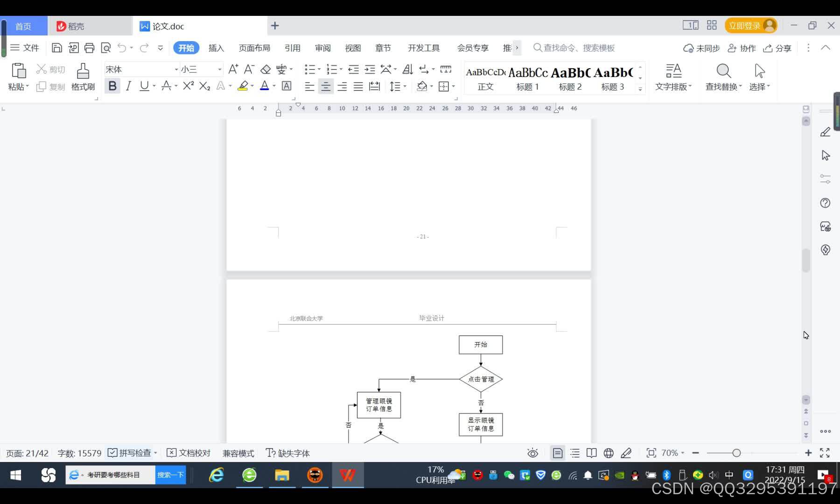Open the 引用 ribbon tab

click(293, 48)
